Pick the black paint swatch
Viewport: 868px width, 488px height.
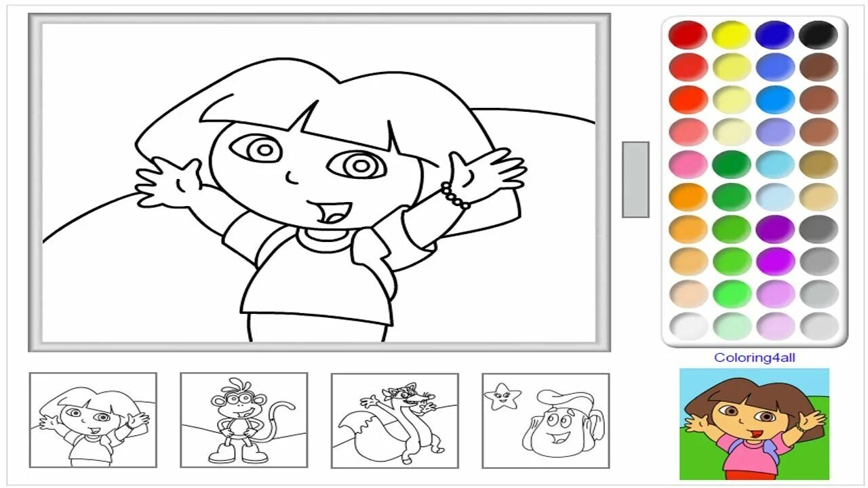pyautogui.click(x=818, y=35)
